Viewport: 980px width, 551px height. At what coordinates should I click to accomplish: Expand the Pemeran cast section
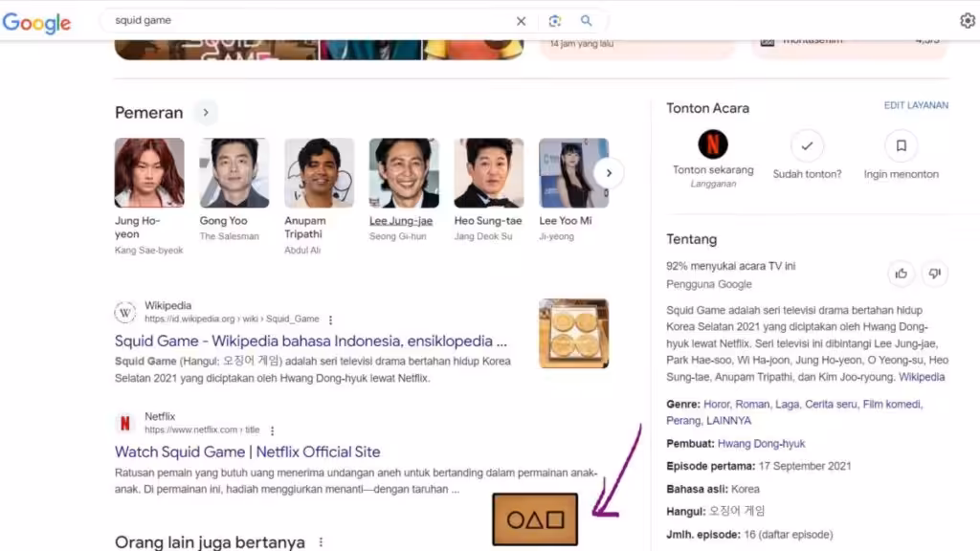point(206,113)
